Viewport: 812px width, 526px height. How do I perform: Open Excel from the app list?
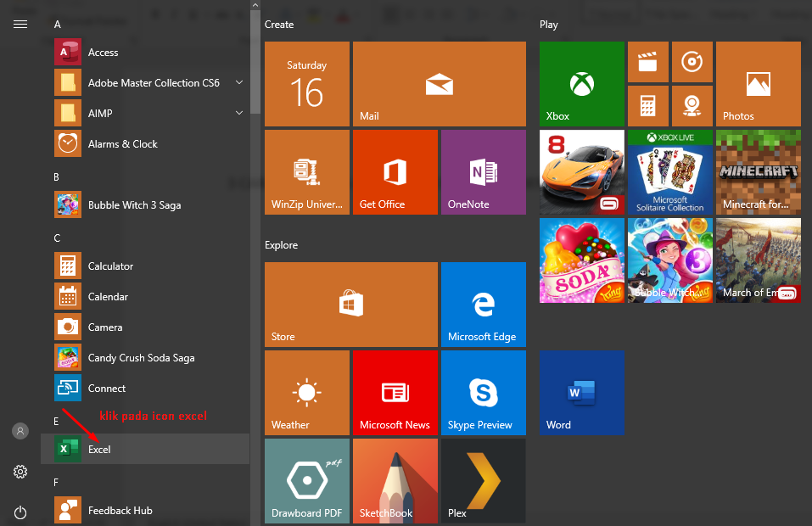tap(99, 449)
